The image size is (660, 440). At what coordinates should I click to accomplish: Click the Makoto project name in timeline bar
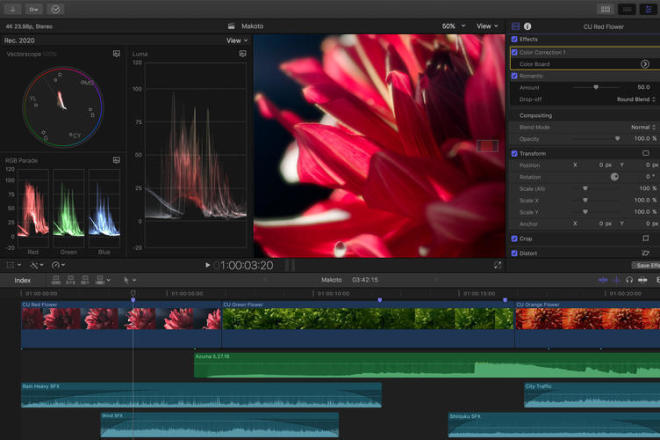(x=332, y=280)
